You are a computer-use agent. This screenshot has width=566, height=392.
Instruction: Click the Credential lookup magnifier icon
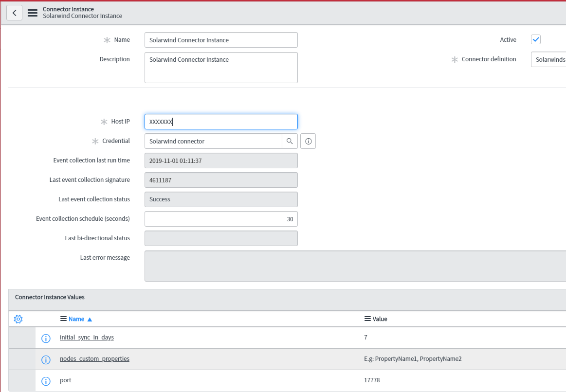coord(290,141)
